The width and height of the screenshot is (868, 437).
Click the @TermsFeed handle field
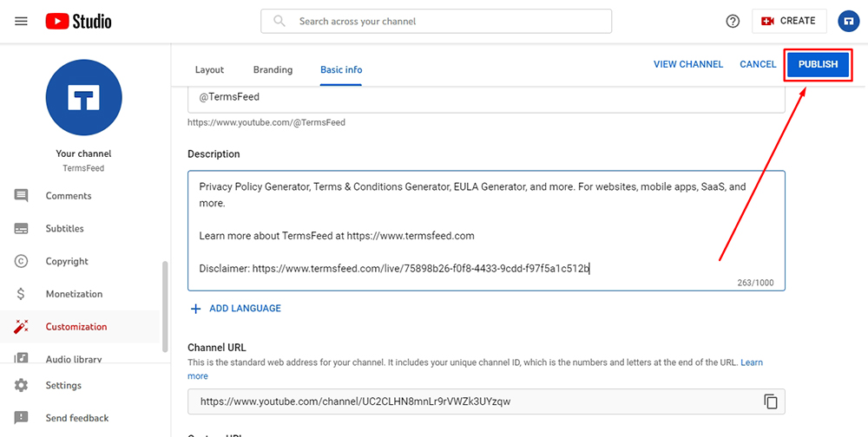point(487,100)
